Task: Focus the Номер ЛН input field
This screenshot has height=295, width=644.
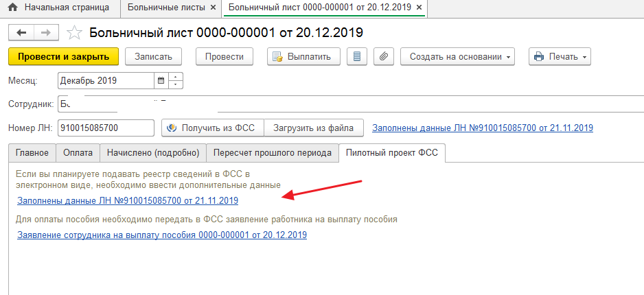Action: tap(106, 128)
